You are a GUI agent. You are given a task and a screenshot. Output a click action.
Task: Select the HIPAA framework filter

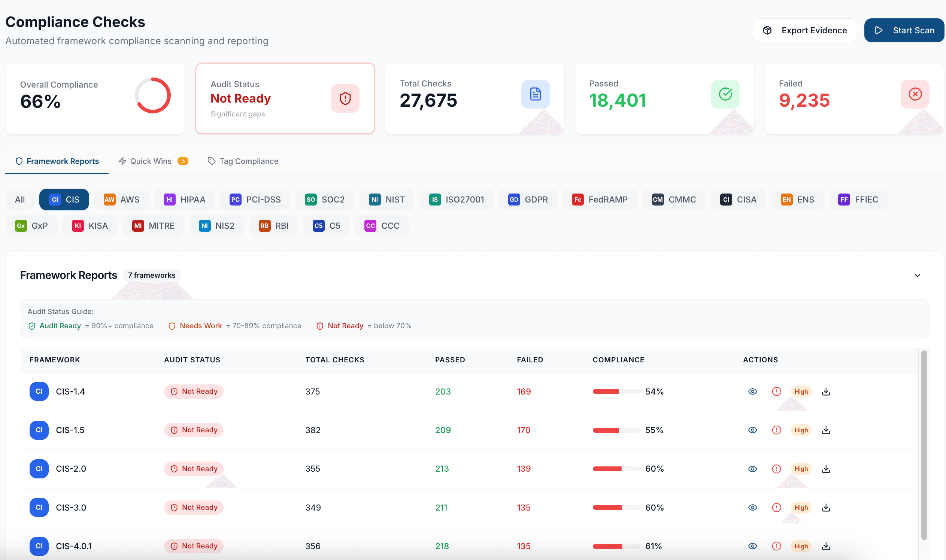tap(184, 199)
